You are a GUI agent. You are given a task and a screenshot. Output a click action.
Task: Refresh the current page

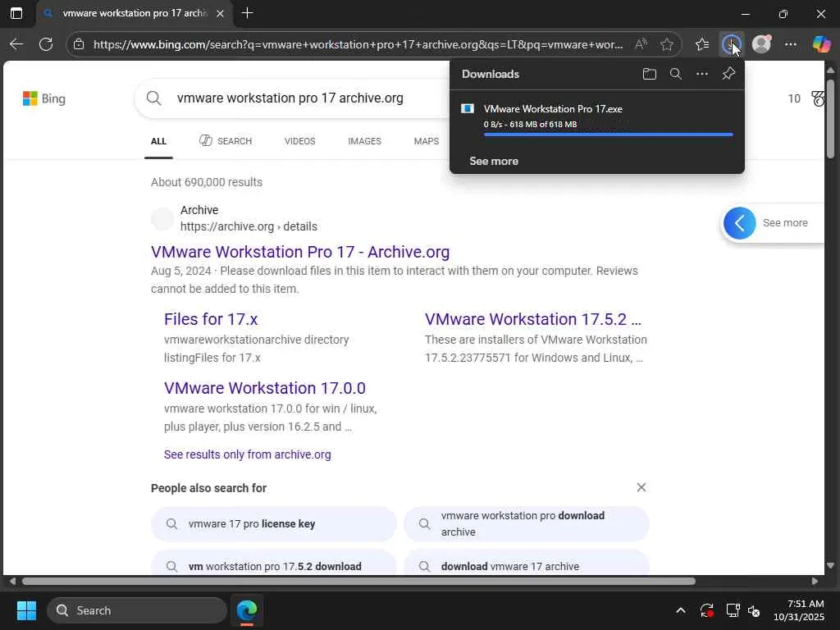(46, 44)
